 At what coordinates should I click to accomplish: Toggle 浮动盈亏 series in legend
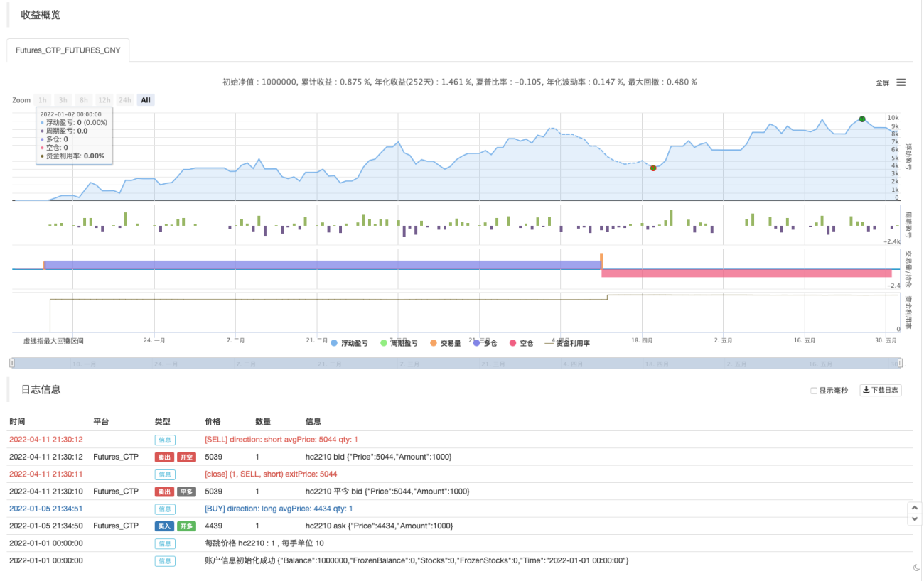click(349, 343)
